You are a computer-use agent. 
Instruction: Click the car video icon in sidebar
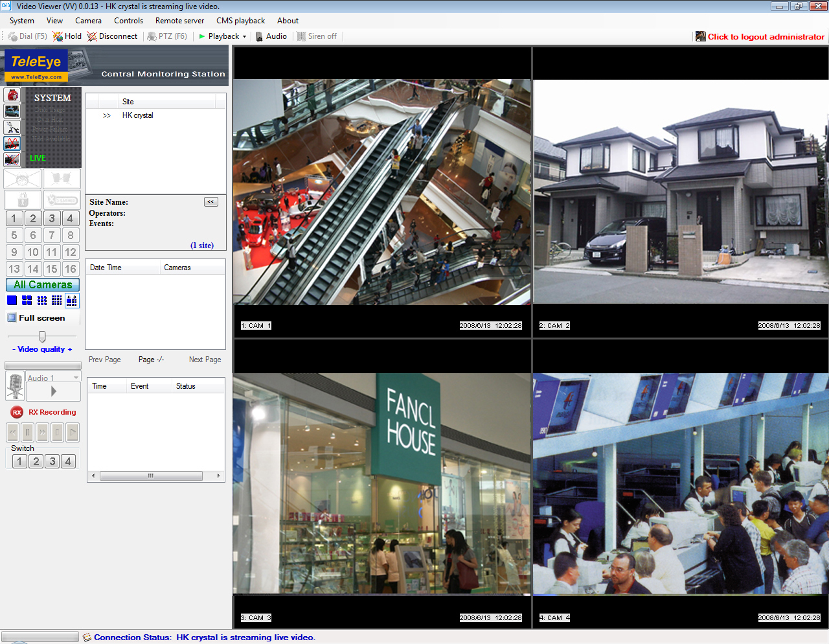coord(12,111)
